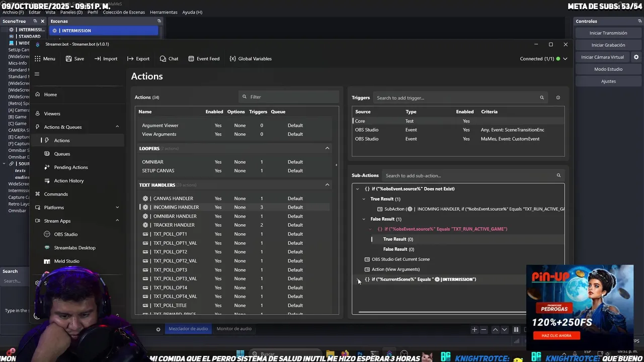Click Iniciar Transmisión in OBS Controles

tap(608, 33)
